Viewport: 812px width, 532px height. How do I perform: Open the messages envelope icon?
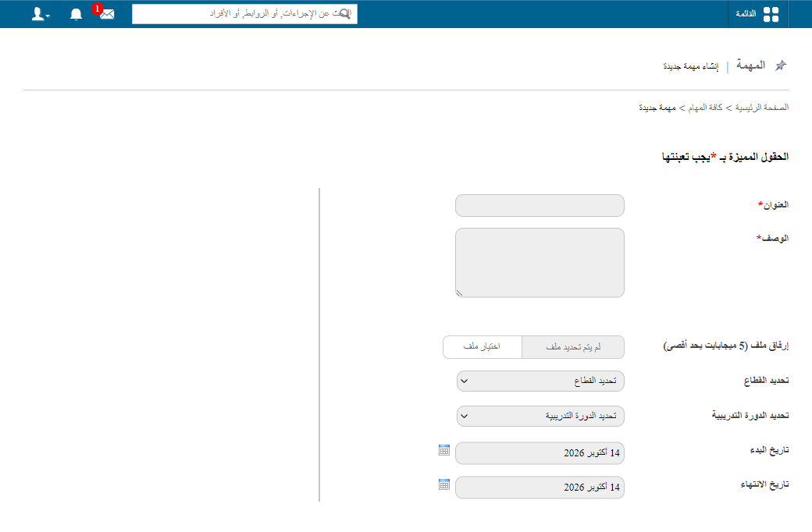[x=107, y=15]
